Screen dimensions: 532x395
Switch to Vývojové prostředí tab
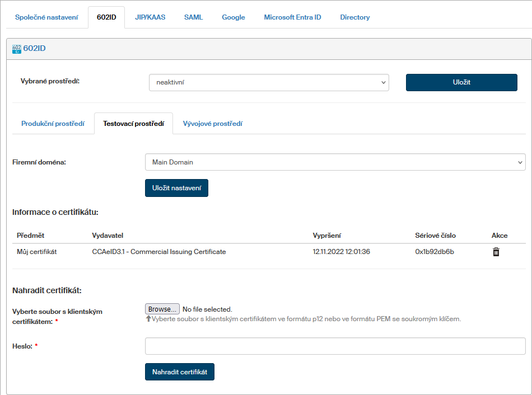(x=212, y=124)
